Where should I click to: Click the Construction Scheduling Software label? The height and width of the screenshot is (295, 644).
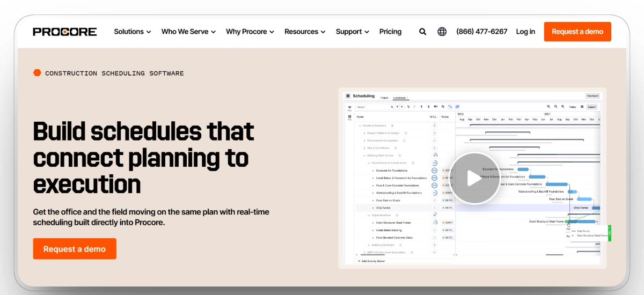click(x=114, y=73)
